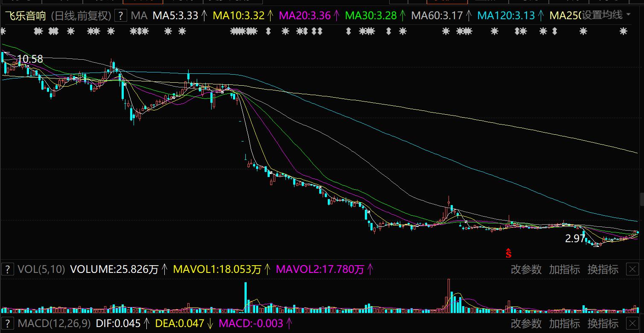Select the magenta MA20:3.36 label
The image size is (644, 333).
click(x=304, y=16)
